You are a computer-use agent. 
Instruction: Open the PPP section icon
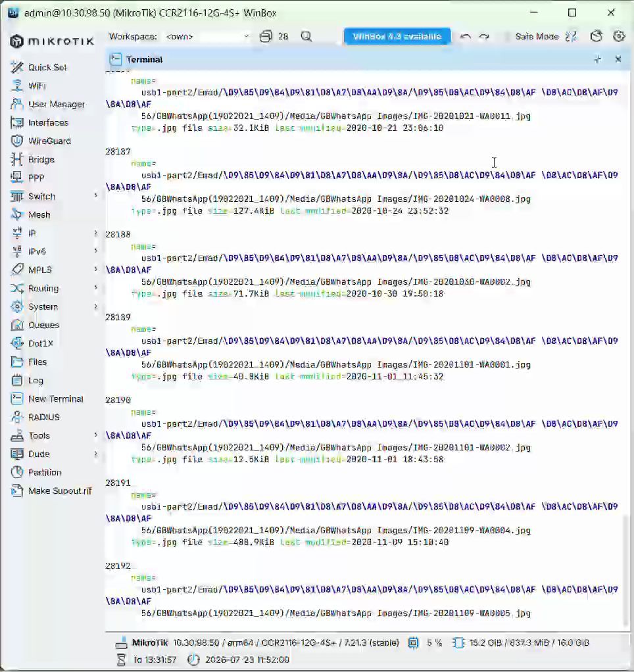point(16,177)
